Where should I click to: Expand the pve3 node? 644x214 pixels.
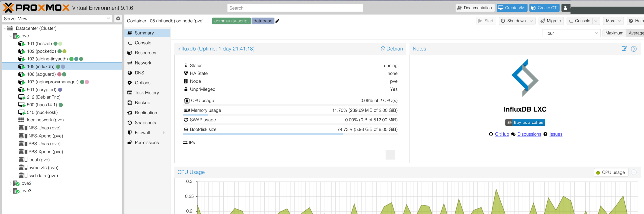click(x=10, y=191)
